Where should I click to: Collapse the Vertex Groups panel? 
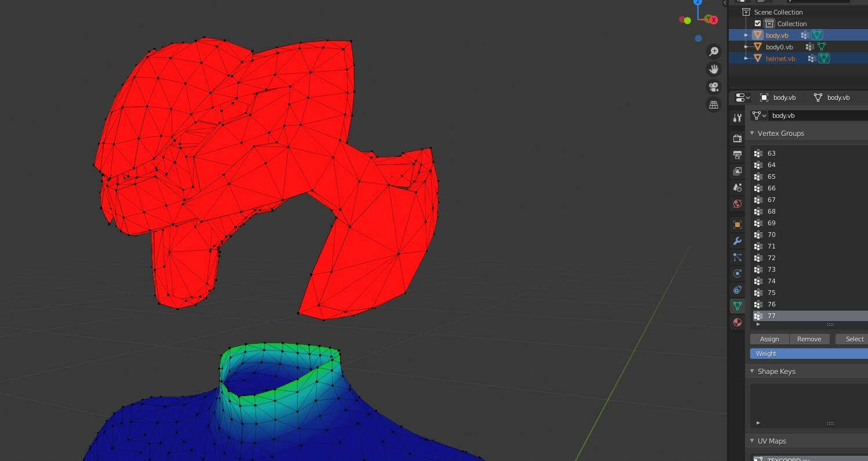753,133
